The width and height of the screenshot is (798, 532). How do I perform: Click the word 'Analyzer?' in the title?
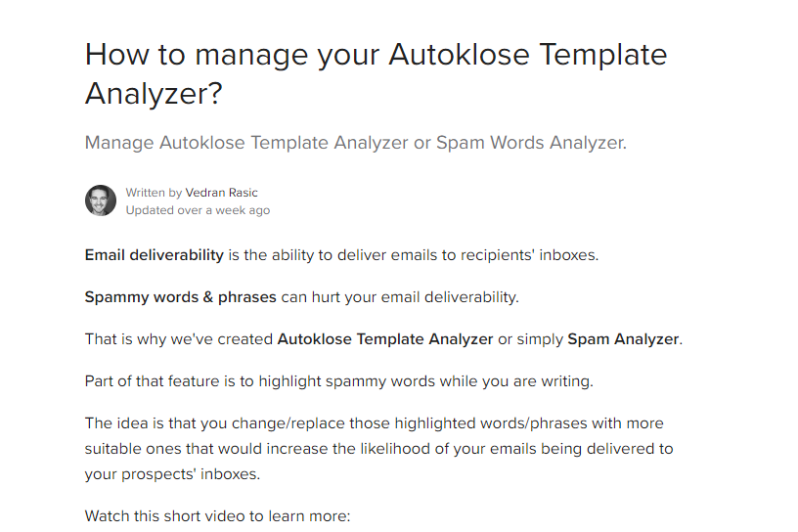[x=154, y=94]
